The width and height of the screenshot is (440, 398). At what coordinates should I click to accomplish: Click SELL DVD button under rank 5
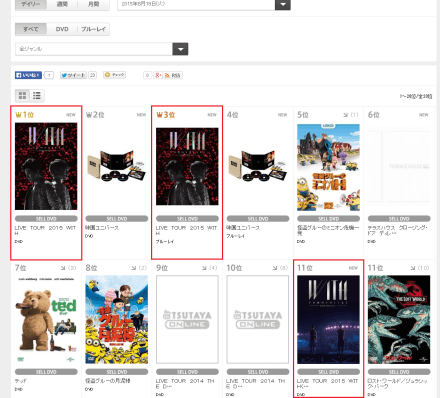(x=328, y=219)
